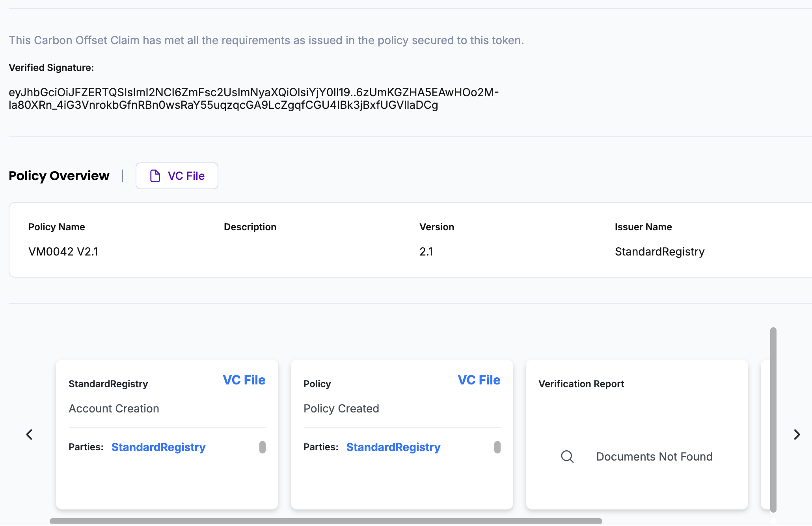Image resolution: width=812 pixels, height=526 pixels.
Task: Advance carousel with the right chevron arrow
Action: [x=797, y=435]
